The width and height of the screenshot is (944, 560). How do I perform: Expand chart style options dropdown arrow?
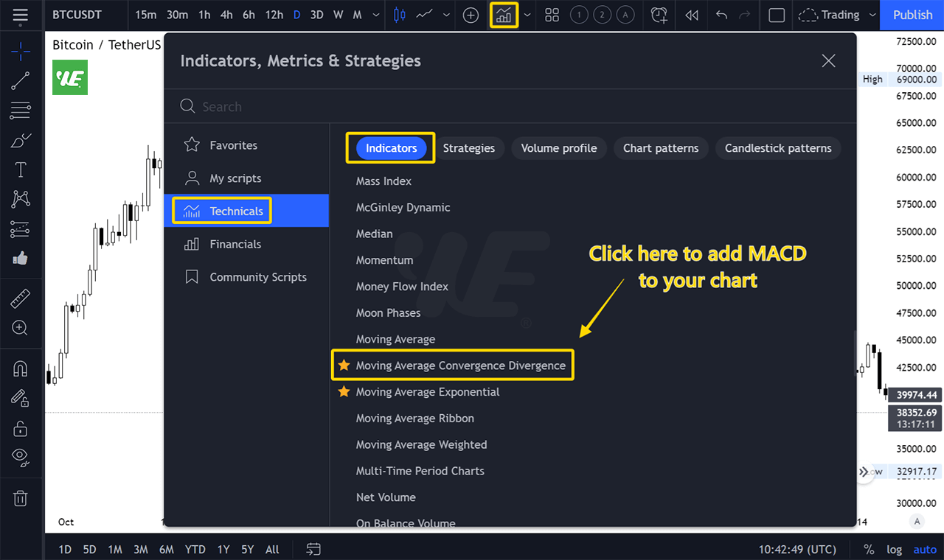446,15
